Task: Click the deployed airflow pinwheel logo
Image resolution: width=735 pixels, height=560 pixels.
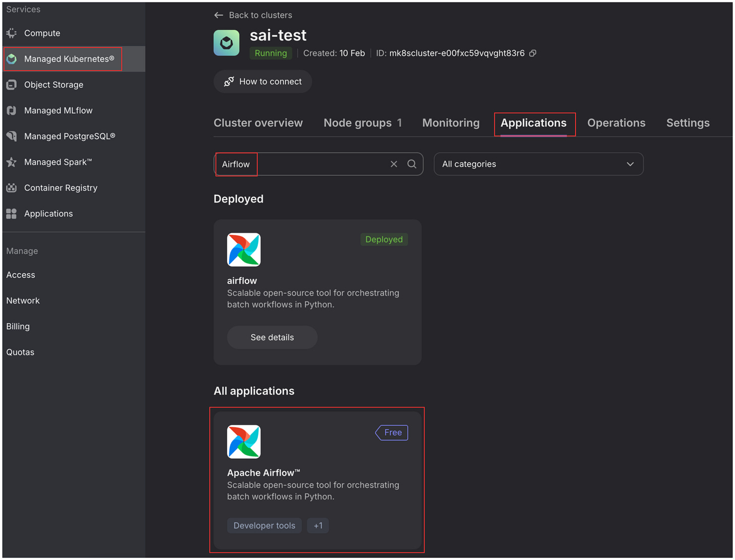Action: click(244, 249)
